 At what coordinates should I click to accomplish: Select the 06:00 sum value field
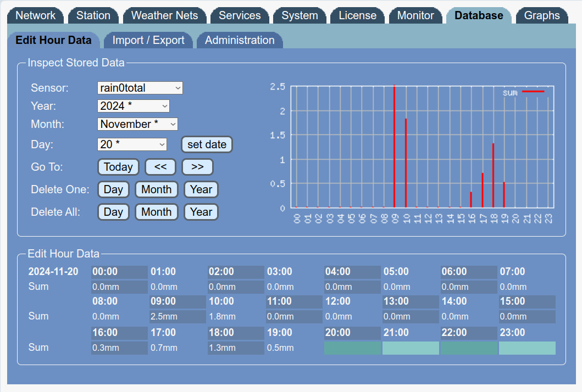[x=469, y=287]
